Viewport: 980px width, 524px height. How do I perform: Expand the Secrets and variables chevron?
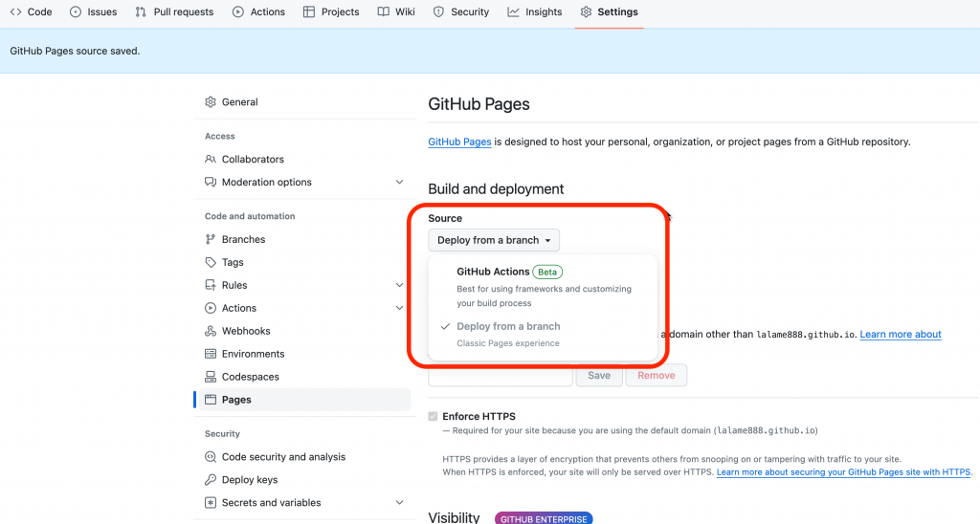[x=399, y=502]
